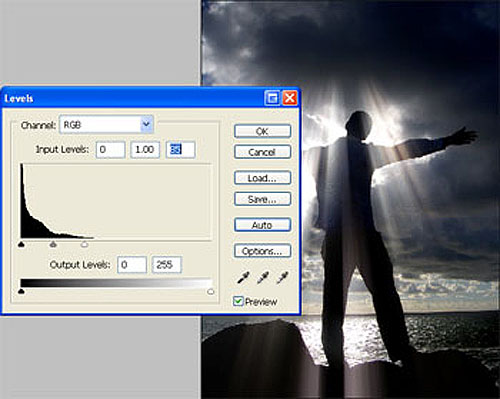Click the Save... button
Viewport: 500px width, 399px height.
(x=262, y=199)
